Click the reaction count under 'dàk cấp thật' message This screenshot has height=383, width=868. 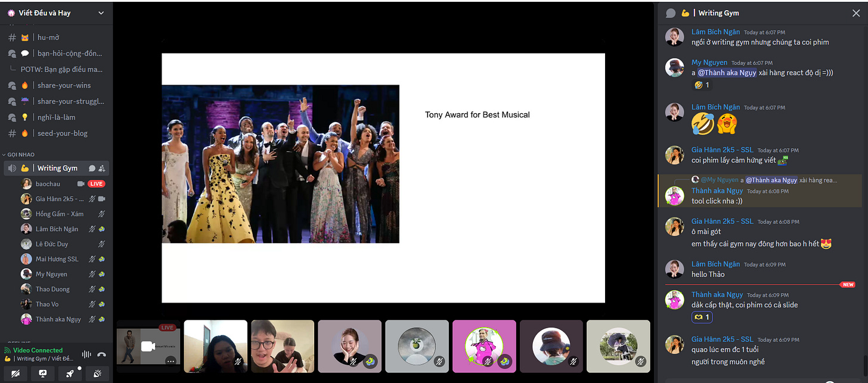pos(702,317)
